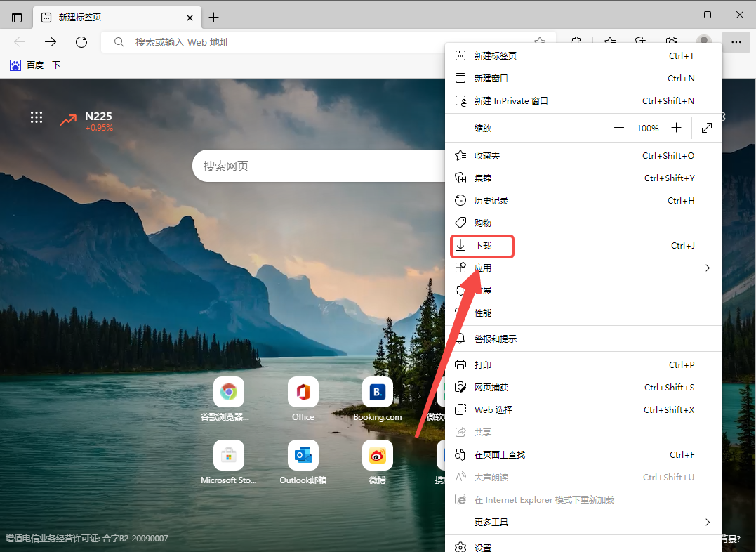756x552 pixels.
Task: Open a 新建 InPrivate 窗口
Action: click(x=583, y=101)
